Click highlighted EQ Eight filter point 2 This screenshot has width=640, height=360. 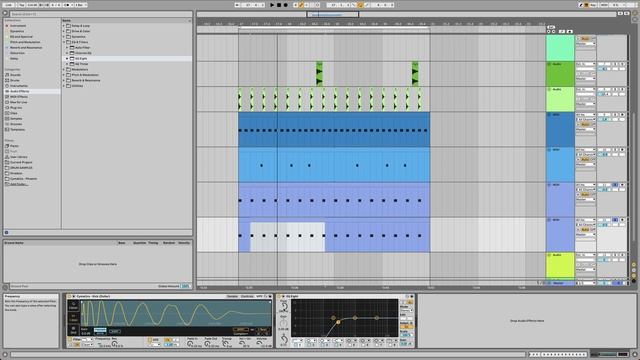coord(338,322)
